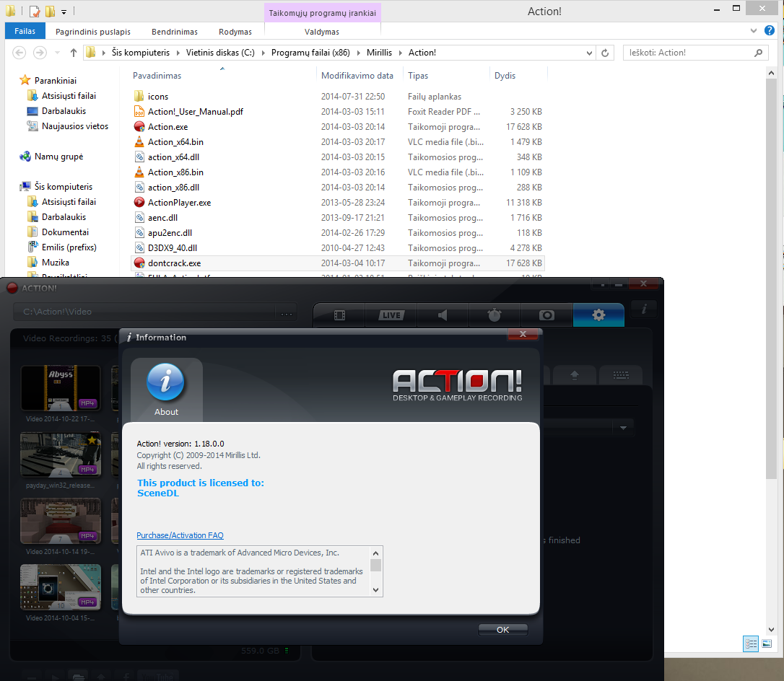
Task: Click OK in the Information dialog
Action: (503, 630)
